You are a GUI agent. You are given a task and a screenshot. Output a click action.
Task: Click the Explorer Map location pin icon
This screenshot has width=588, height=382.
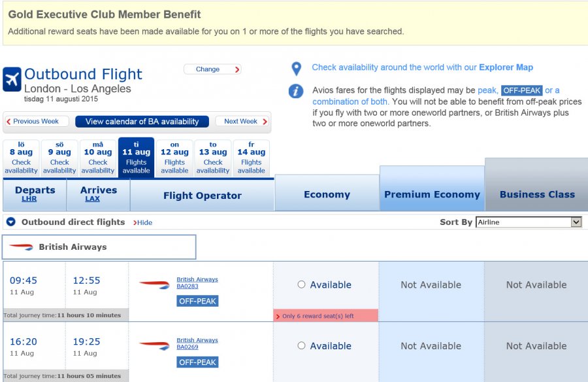[296, 69]
